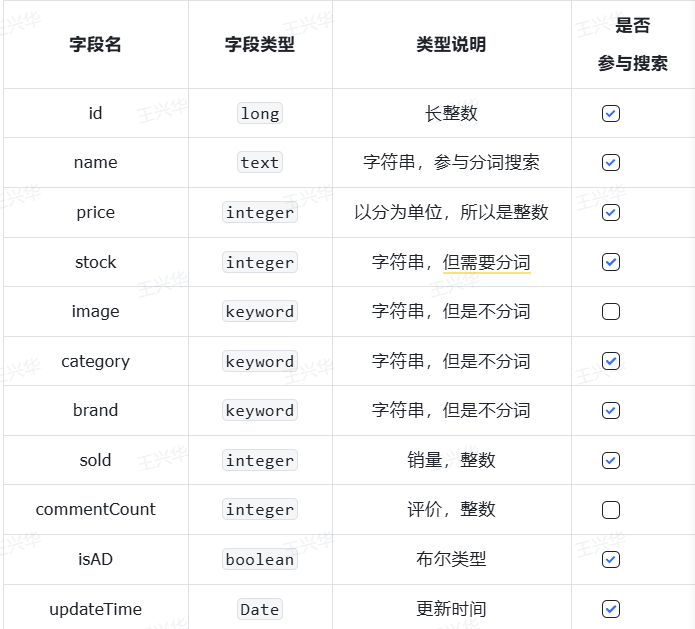This screenshot has height=629, width=695.
Task: Click the 字段名 column header
Action: (x=96, y=45)
